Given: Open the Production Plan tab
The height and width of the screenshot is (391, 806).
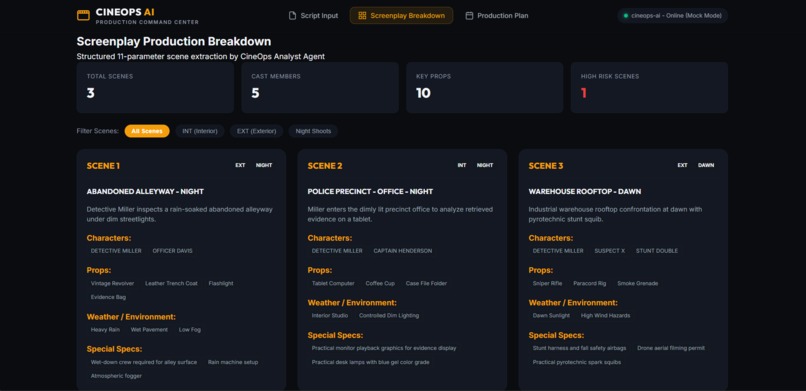Looking at the screenshot, I should pos(497,16).
